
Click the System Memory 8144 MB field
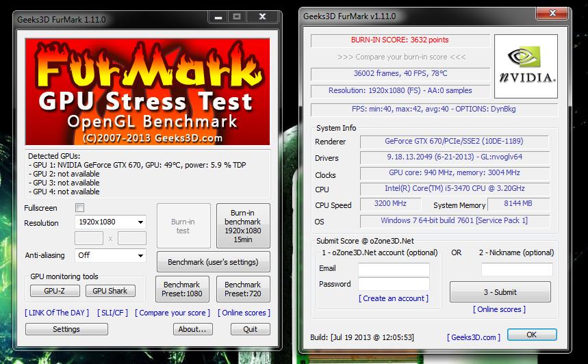pos(518,204)
